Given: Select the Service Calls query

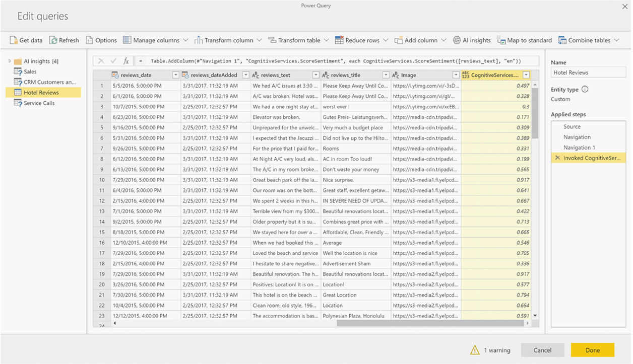Looking at the screenshot, I should pos(34,103).
